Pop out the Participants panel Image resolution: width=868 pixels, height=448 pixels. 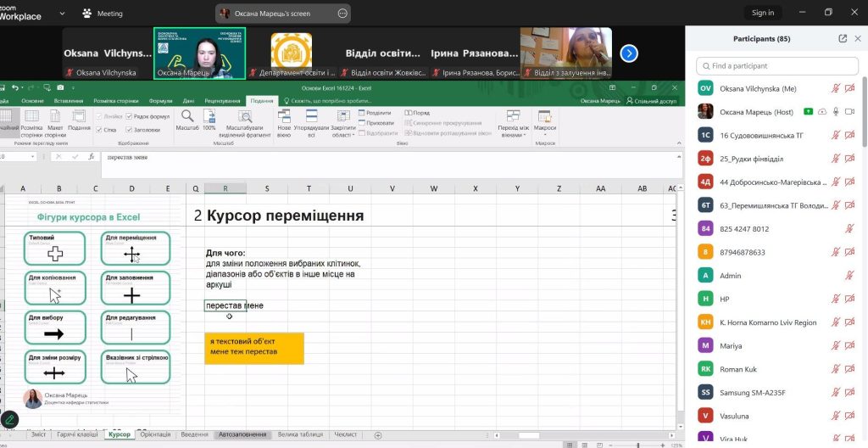point(843,38)
